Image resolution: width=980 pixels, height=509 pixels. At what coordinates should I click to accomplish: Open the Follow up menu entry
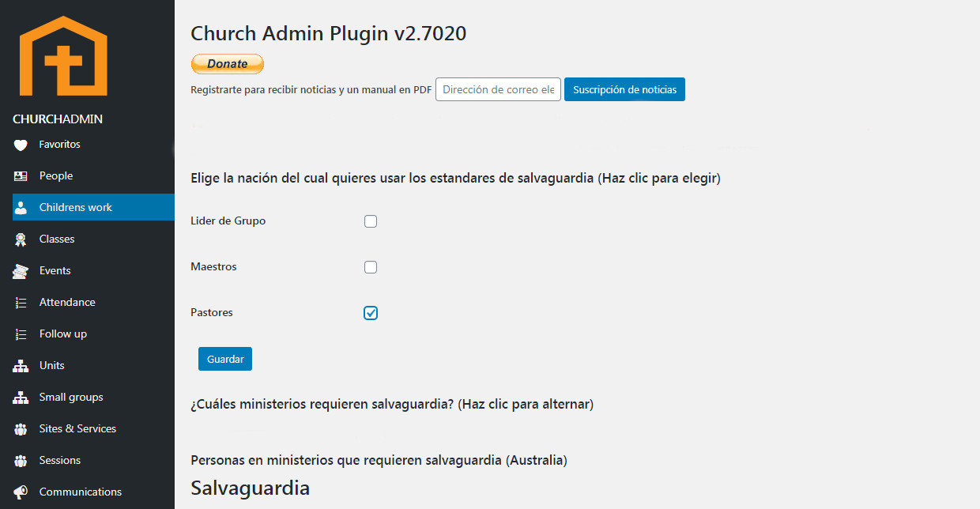point(63,334)
